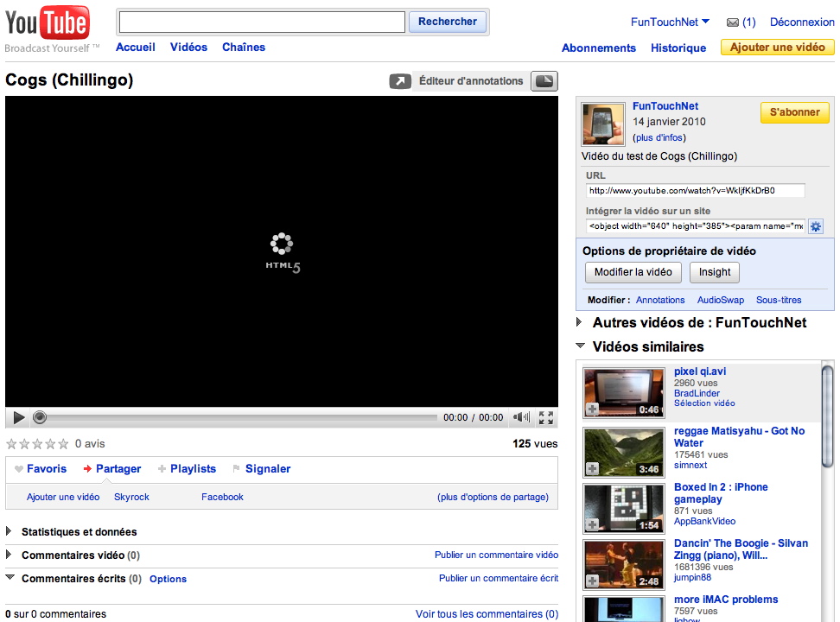
Task: Click the plus icon on reggae Matisyahu thumbnail
Action: tap(592, 469)
